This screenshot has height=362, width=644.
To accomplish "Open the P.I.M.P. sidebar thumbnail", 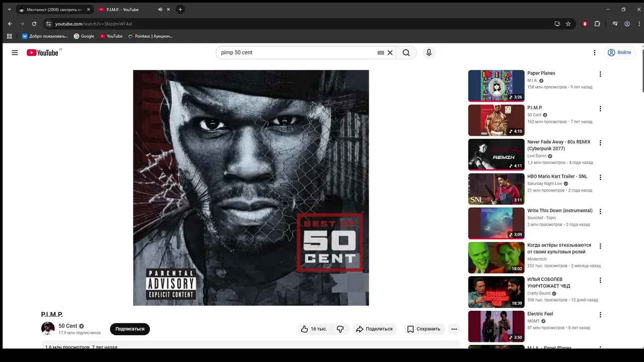I will coord(496,120).
